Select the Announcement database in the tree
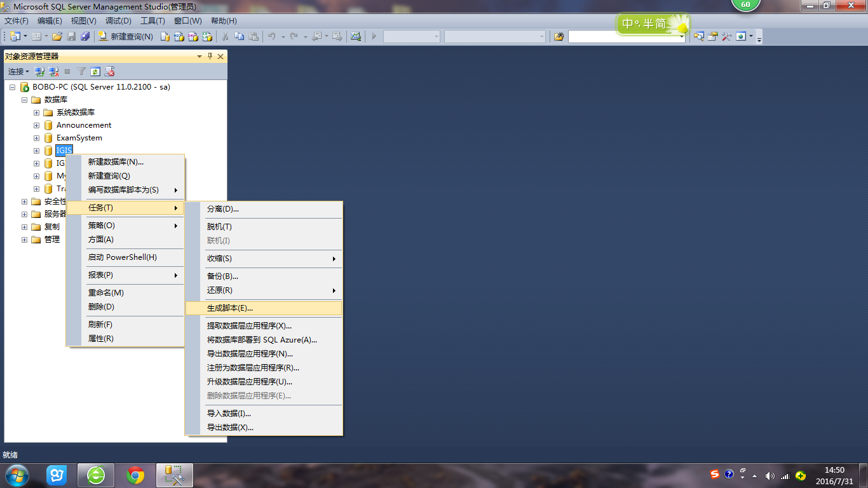Screen dimensions: 868x488 pos(83,125)
